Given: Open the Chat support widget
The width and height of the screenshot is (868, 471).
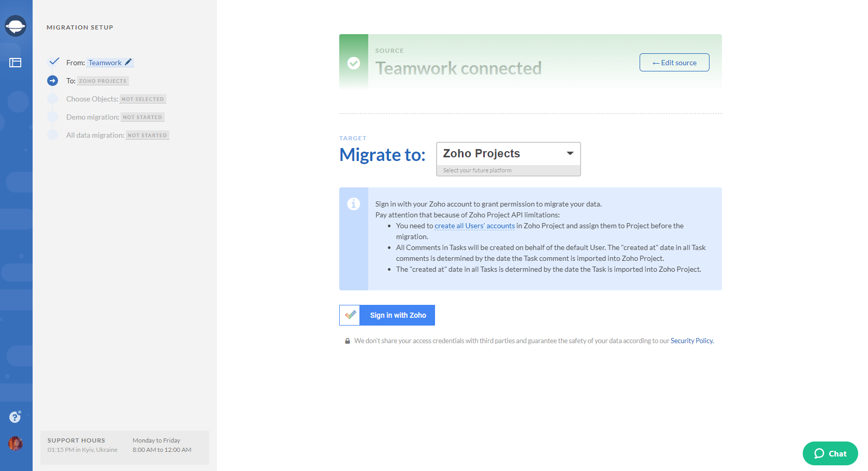Looking at the screenshot, I should [x=830, y=453].
